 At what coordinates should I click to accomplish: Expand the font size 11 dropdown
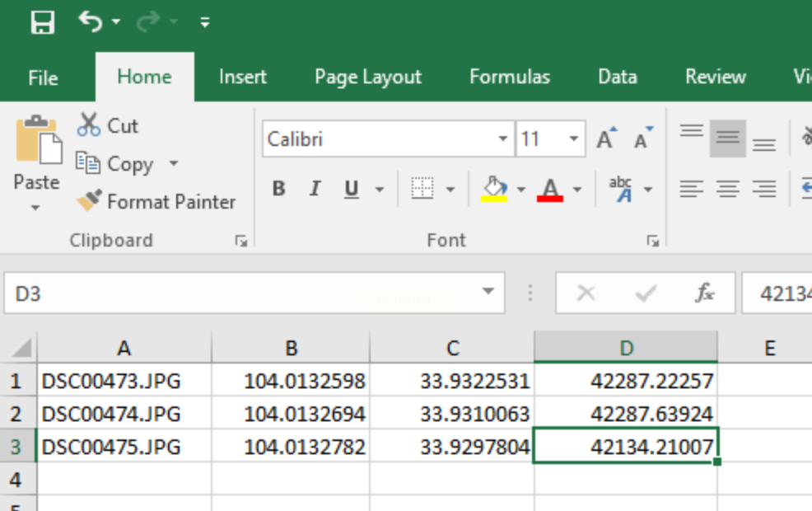(574, 139)
